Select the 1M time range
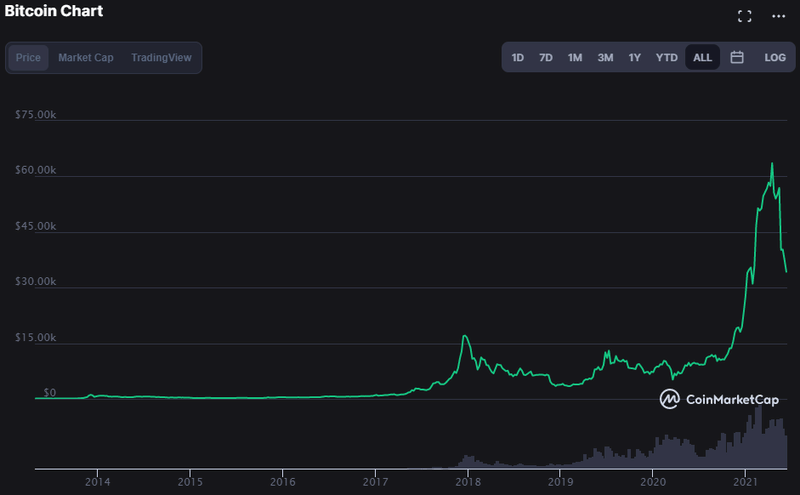Screen dimensions: 800x495 pos(574,58)
